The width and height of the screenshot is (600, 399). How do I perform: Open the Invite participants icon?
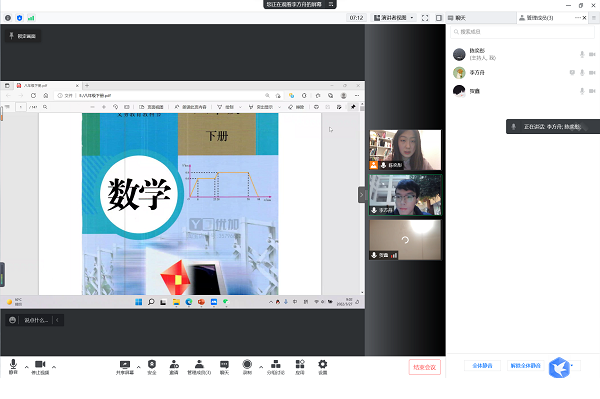coord(174,365)
